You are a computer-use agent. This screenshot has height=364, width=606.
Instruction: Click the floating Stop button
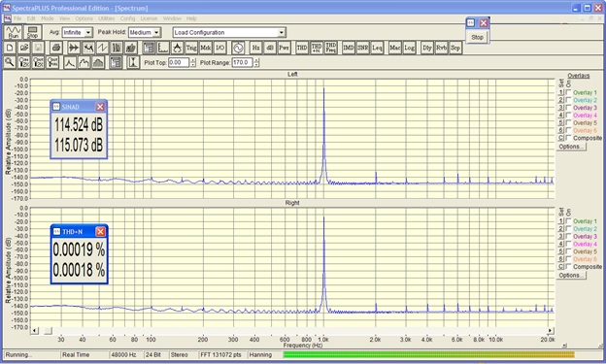click(477, 37)
